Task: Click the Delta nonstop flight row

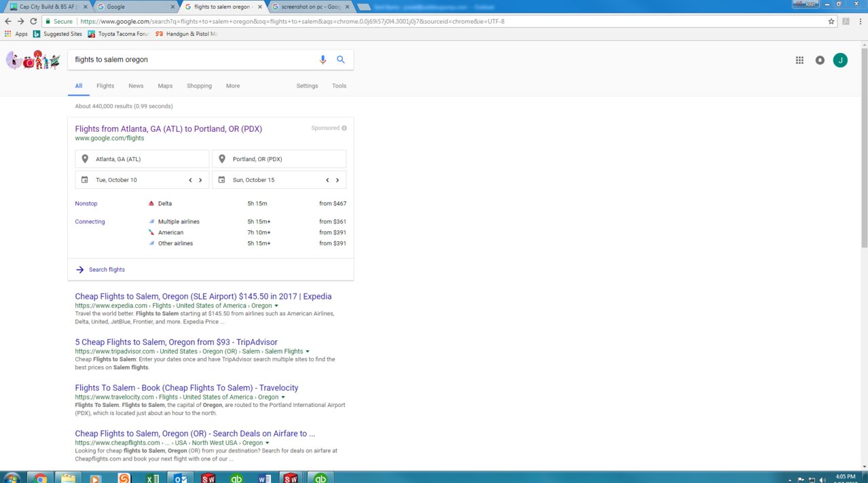Action: tap(211, 204)
